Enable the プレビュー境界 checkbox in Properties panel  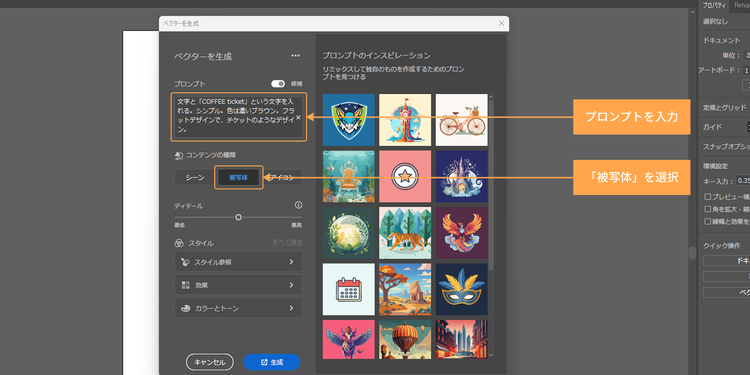708,197
